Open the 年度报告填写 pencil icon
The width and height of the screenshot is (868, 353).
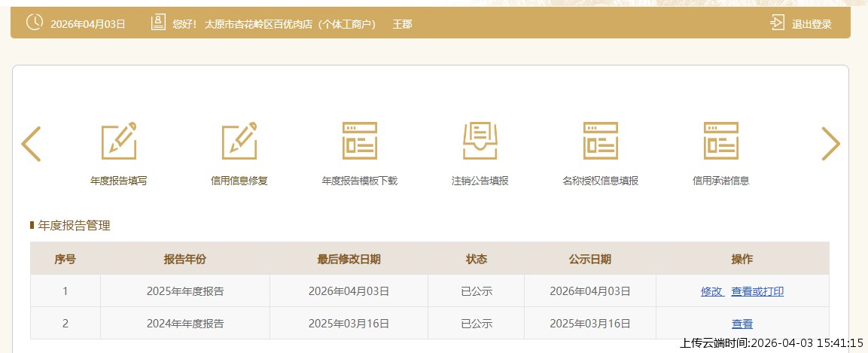[119, 141]
